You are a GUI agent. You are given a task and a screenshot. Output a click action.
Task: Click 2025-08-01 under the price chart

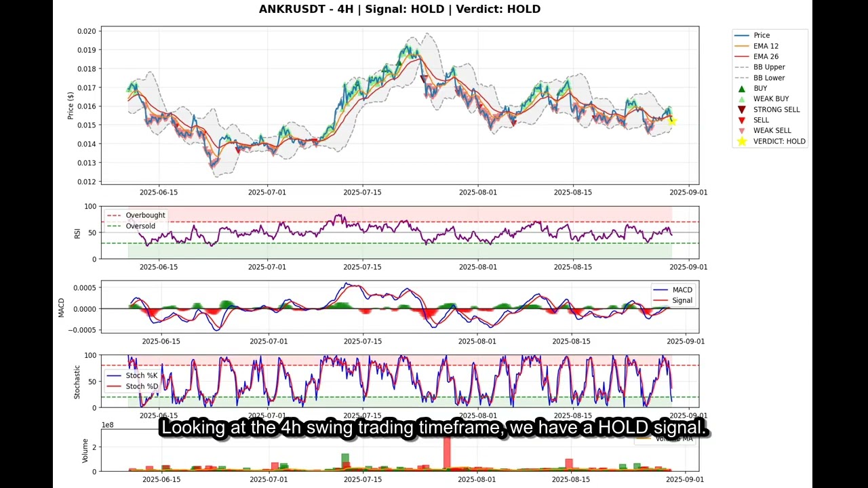coord(477,192)
